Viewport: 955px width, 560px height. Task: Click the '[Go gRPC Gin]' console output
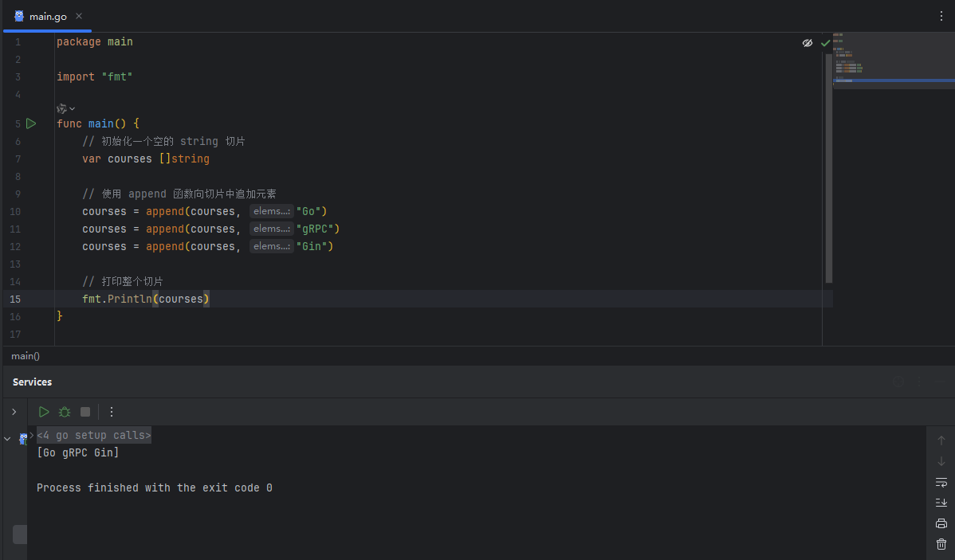click(78, 453)
